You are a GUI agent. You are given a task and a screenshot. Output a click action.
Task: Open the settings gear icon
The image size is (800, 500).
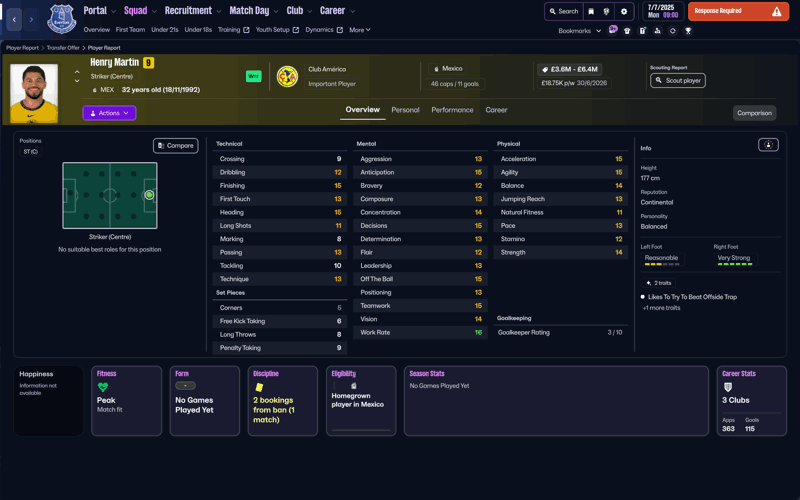624,12
